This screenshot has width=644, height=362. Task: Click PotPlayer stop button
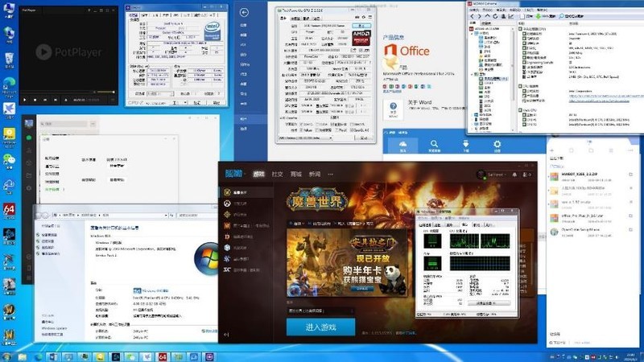point(35,100)
